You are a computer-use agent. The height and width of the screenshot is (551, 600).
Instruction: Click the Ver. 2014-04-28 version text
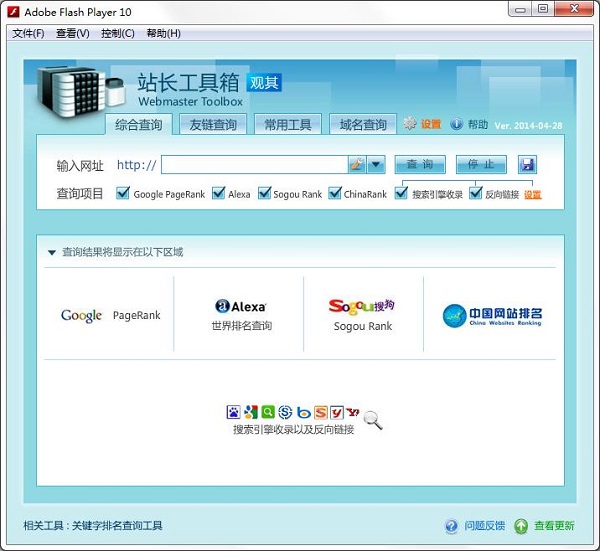click(528, 126)
